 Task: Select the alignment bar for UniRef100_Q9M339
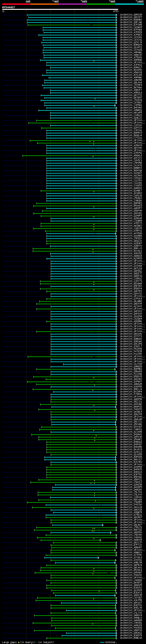pyautogui.click(x=72, y=15)
